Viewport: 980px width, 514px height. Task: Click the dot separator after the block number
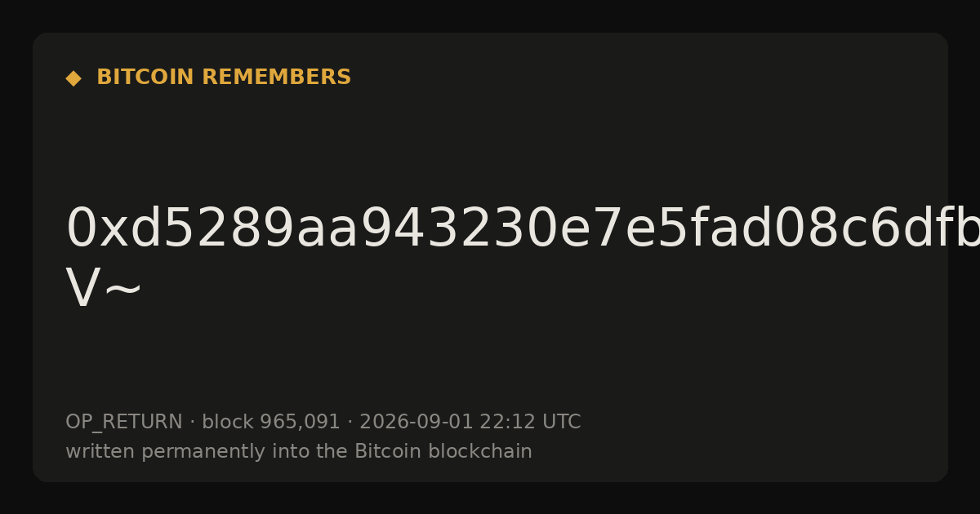click(x=350, y=423)
